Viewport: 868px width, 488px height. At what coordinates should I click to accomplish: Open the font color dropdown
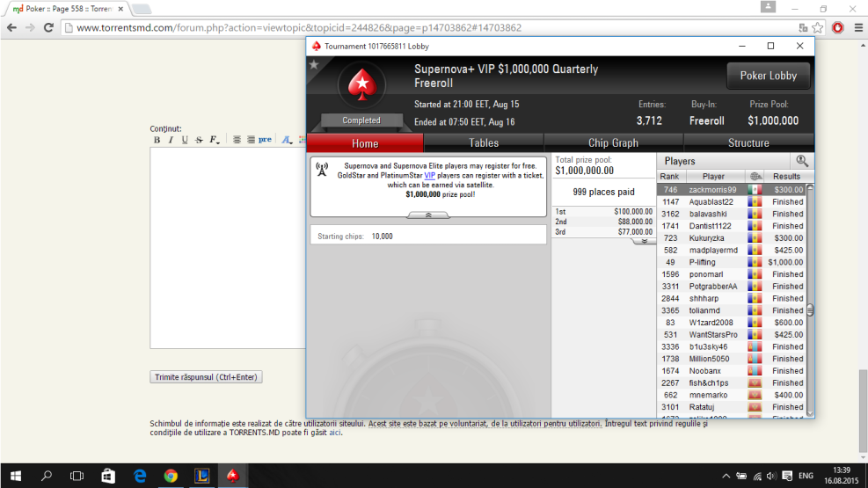(288, 140)
